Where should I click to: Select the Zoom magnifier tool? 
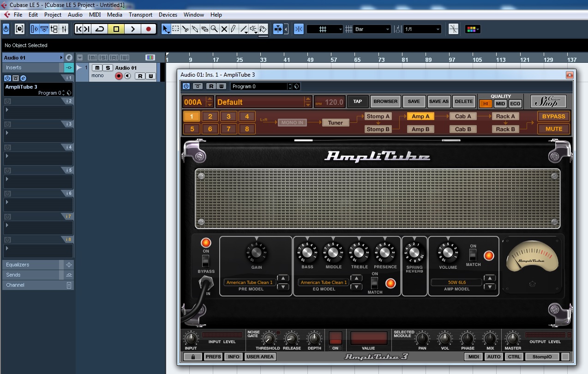tap(214, 29)
